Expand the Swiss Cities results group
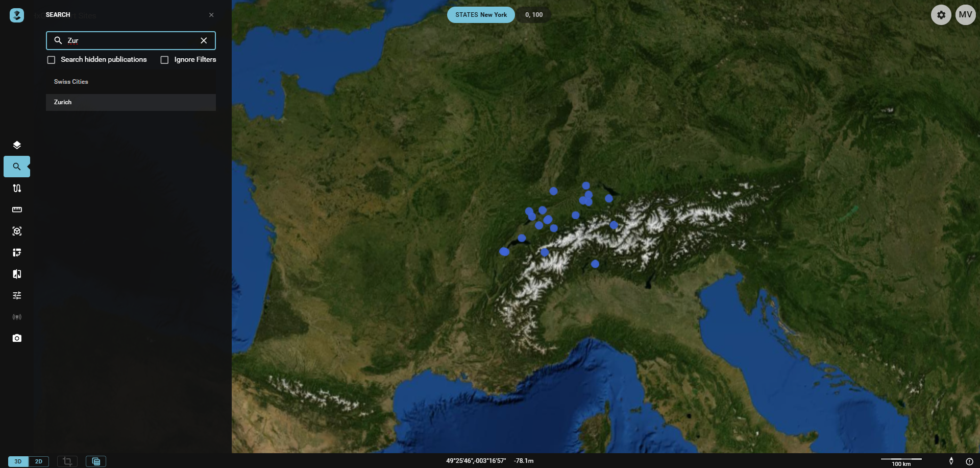The width and height of the screenshot is (980, 468). click(x=70, y=82)
